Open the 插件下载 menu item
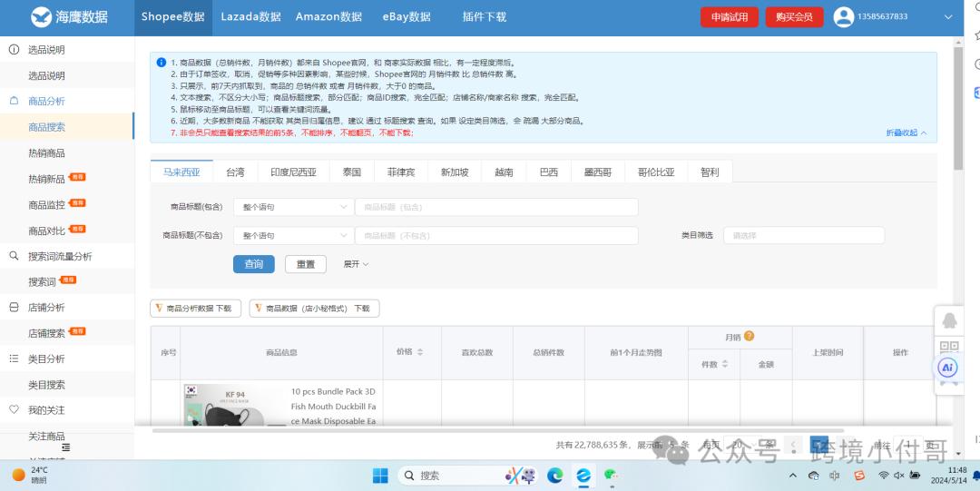 point(485,17)
